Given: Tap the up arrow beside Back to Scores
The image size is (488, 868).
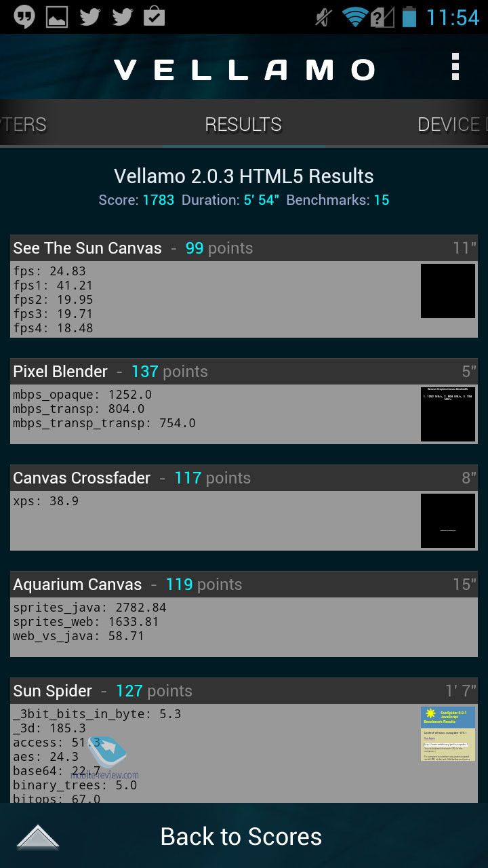Looking at the screenshot, I should tap(38, 837).
